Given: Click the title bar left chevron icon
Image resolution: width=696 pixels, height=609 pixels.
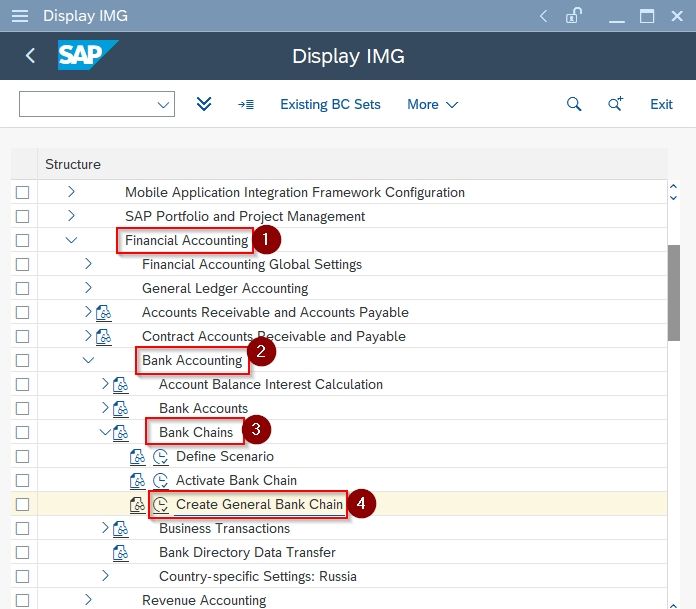Looking at the screenshot, I should tap(543, 16).
